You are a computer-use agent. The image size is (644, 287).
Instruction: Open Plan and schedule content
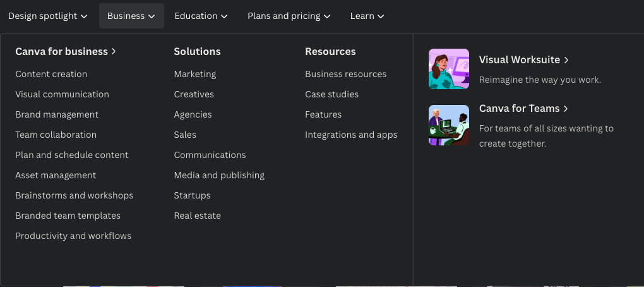pos(72,155)
